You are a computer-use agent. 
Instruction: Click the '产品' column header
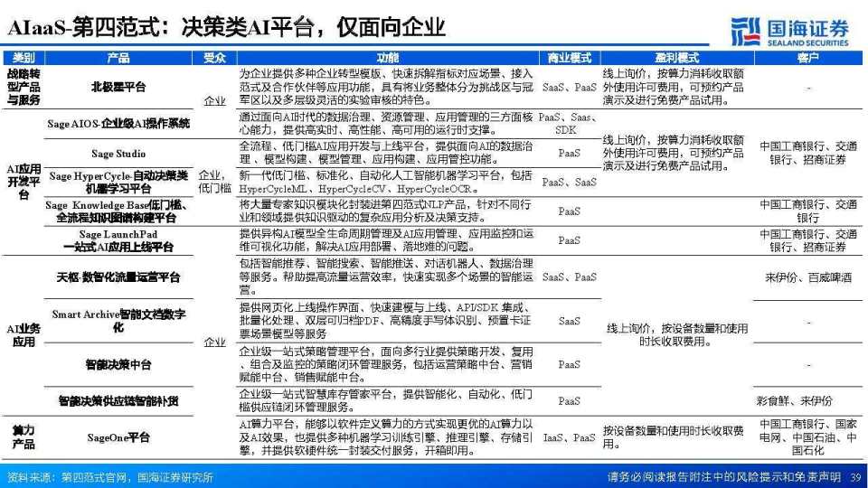[118, 58]
